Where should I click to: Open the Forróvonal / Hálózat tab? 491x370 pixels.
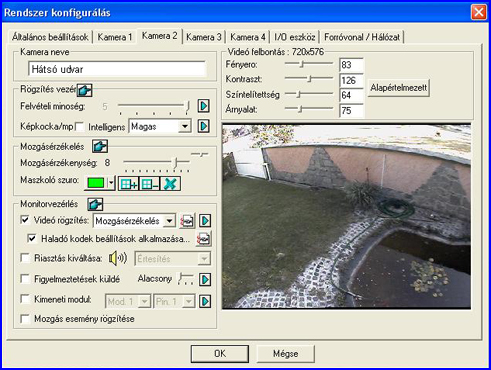(362, 37)
